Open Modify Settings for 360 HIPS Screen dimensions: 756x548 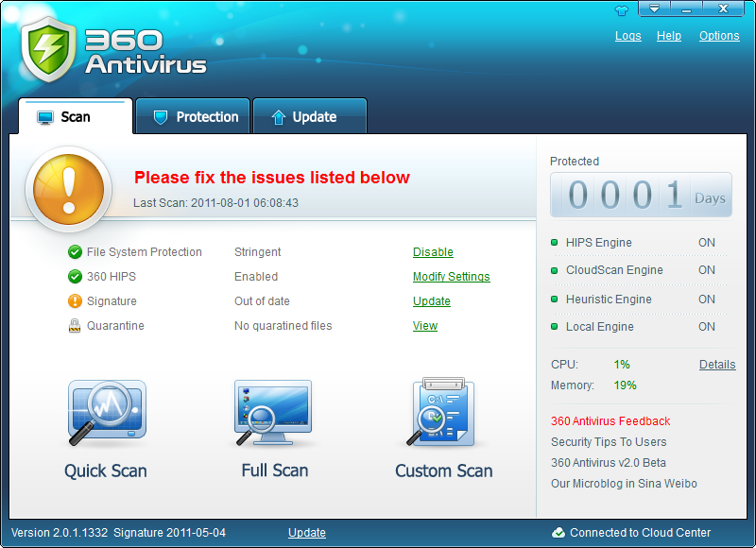point(451,277)
